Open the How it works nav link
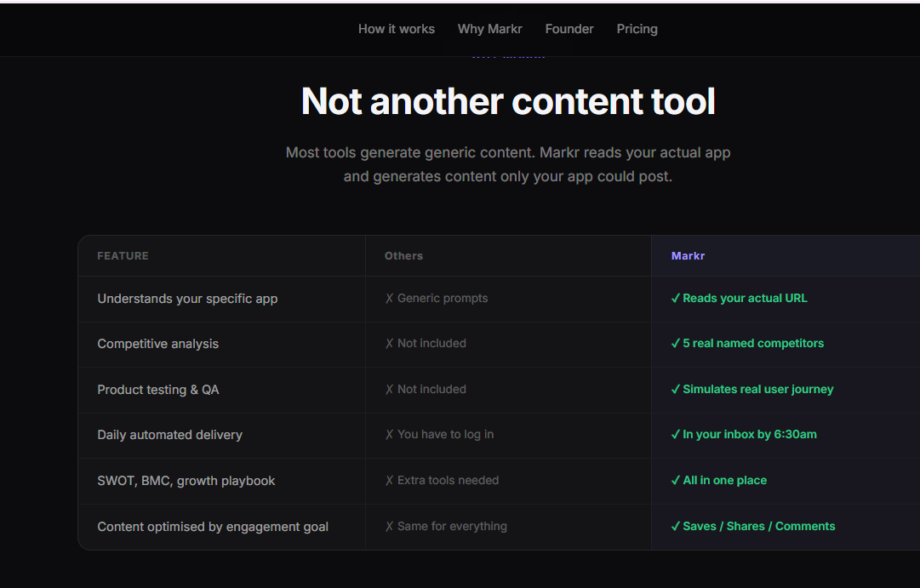Image resolution: width=920 pixels, height=588 pixels. [396, 29]
